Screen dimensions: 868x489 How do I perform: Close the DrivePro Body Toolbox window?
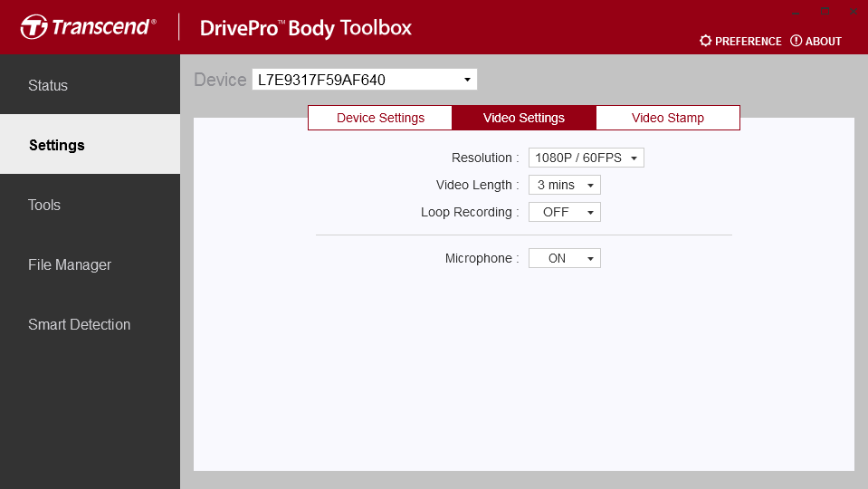[x=853, y=12]
